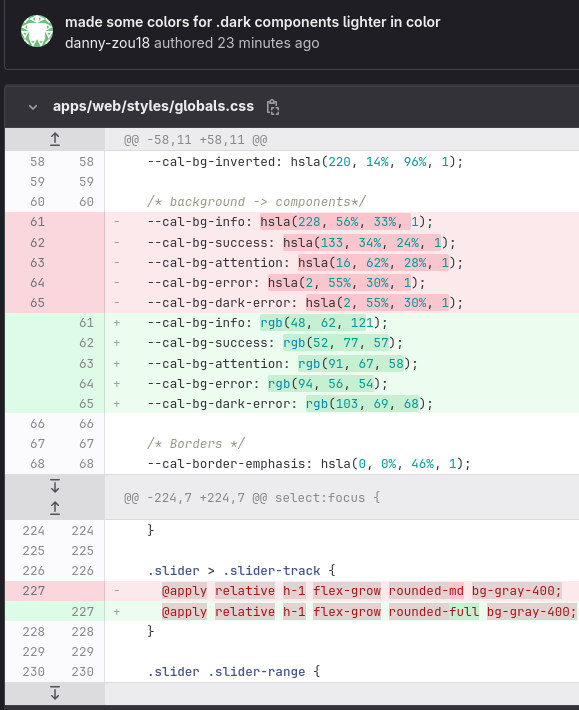Click added value 'rgb(91, 67, 58)'
This screenshot has height=710, width=579.
(354, 364)
